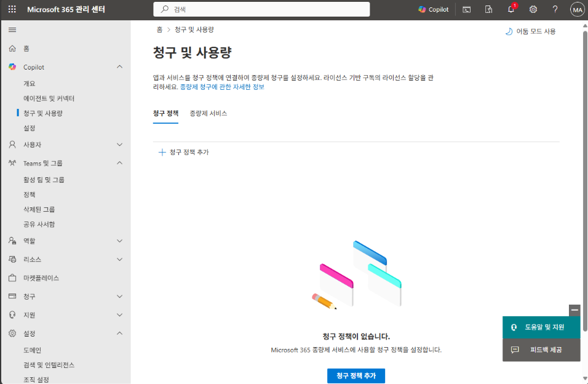Click the home icon in sidebar
Image resolution: width=588 pixels, height=384 pixels.
(12, 49)
